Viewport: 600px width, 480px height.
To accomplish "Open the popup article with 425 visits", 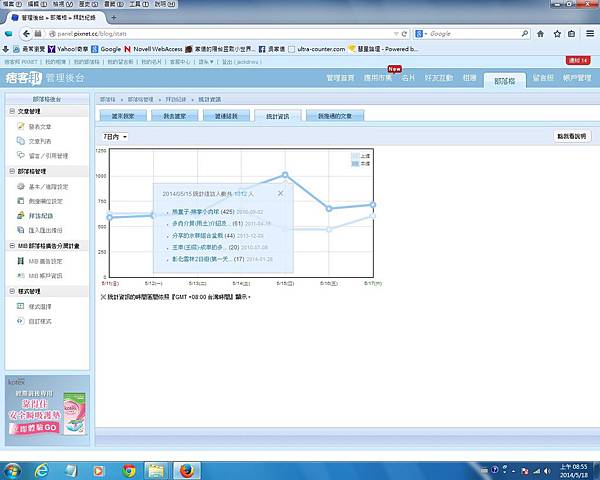I will pos(197,212).
